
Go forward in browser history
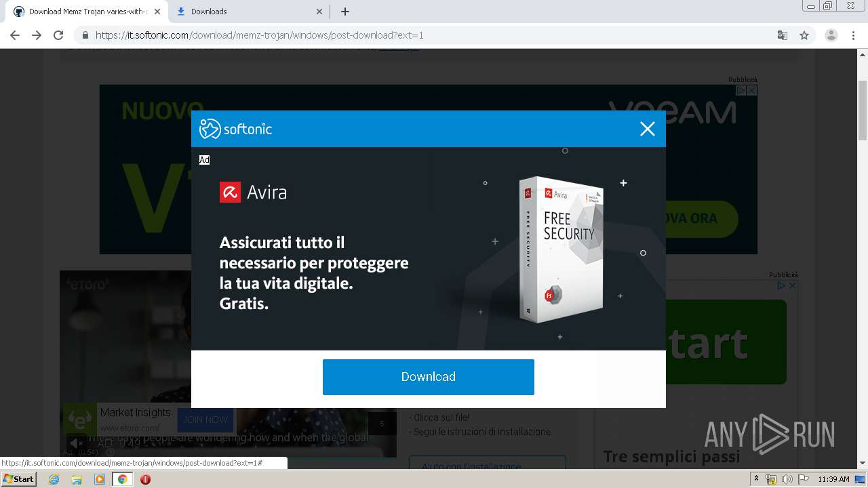click(37, 35)
